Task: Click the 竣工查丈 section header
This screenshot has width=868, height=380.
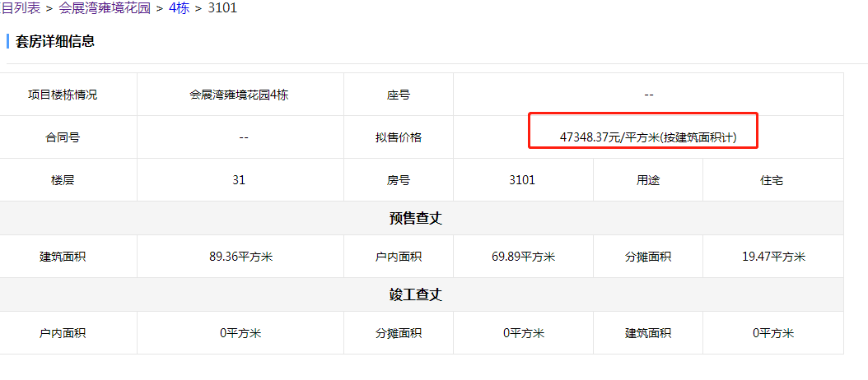Action: tap(416, 294)
